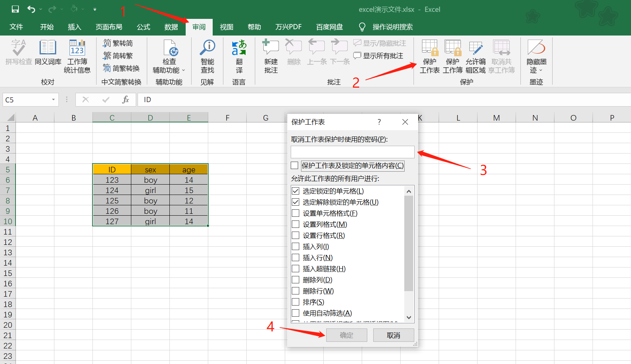Open the 翻译 translate tool

pos(239,55)
